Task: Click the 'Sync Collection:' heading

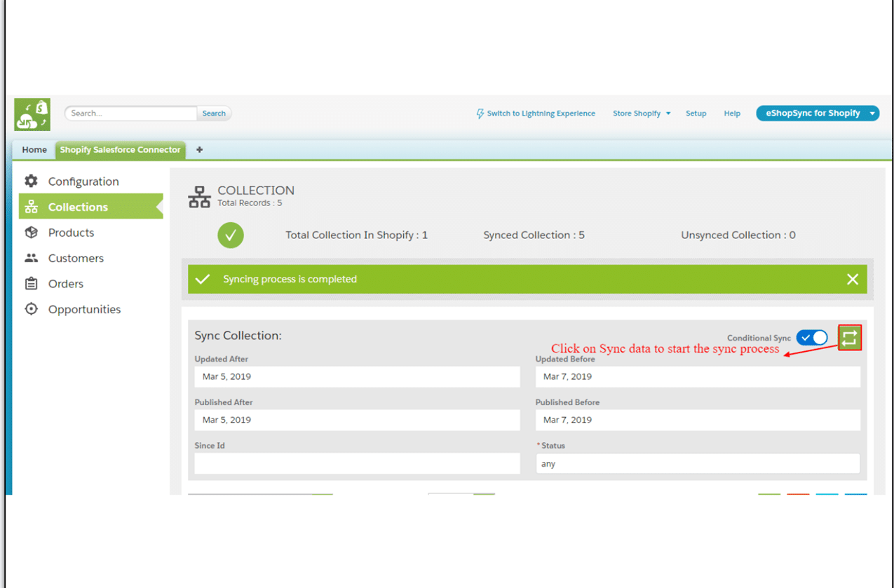Action: (x=238, y=336)
